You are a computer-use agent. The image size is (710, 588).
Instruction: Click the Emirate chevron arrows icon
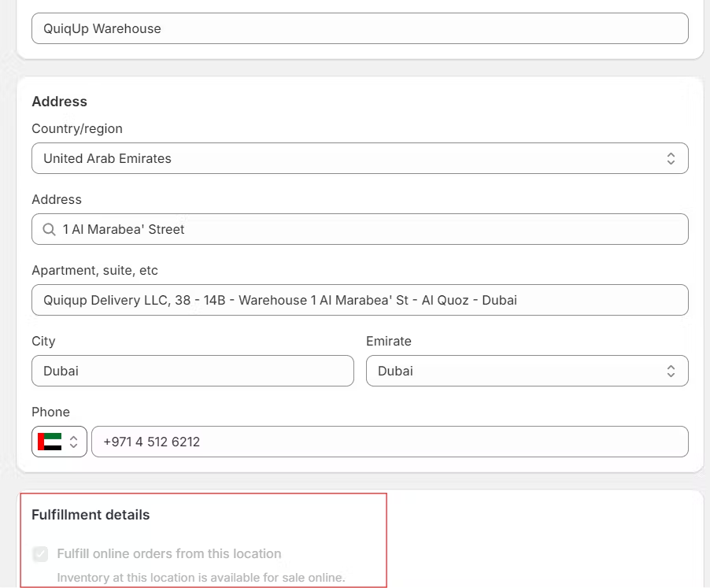[x=671, y=372]
